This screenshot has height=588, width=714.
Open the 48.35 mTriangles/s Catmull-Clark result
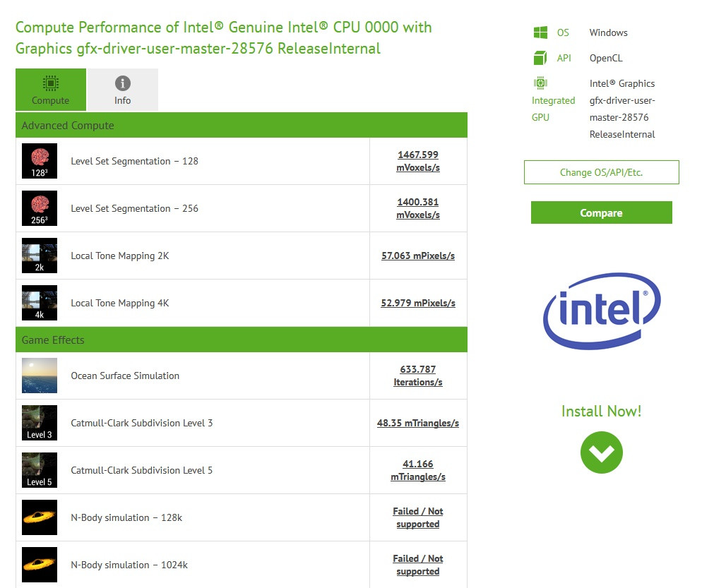click(x=418, y=422)
